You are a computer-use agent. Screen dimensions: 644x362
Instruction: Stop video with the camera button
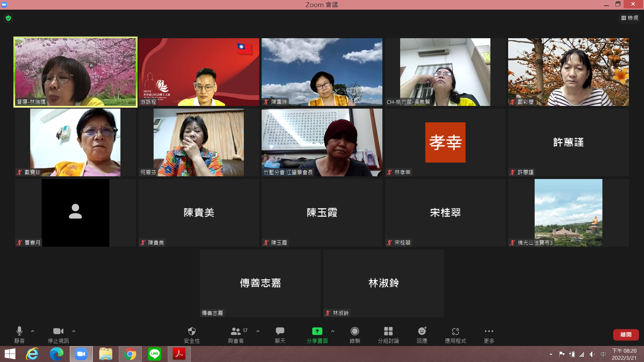coord(58,331)
